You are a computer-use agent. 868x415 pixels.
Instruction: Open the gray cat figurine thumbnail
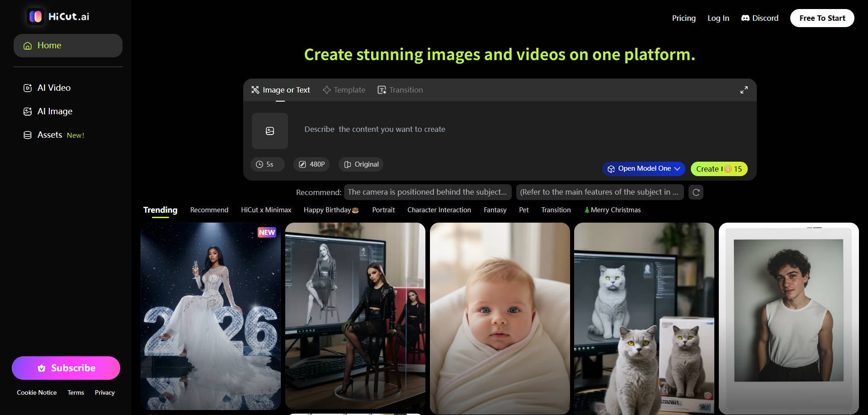644,318
